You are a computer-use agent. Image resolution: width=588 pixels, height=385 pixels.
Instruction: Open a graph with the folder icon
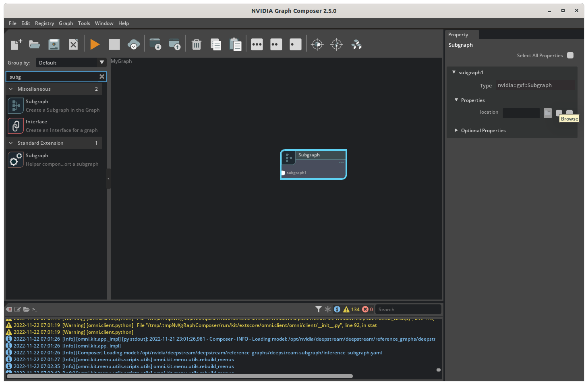[x=35, y=44]
